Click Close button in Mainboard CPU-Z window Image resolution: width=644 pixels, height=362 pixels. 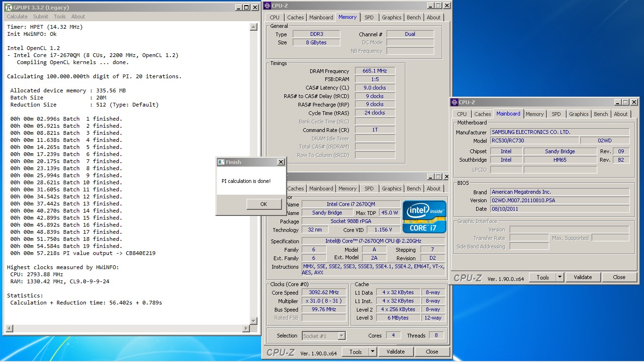[x=619, y=277]
